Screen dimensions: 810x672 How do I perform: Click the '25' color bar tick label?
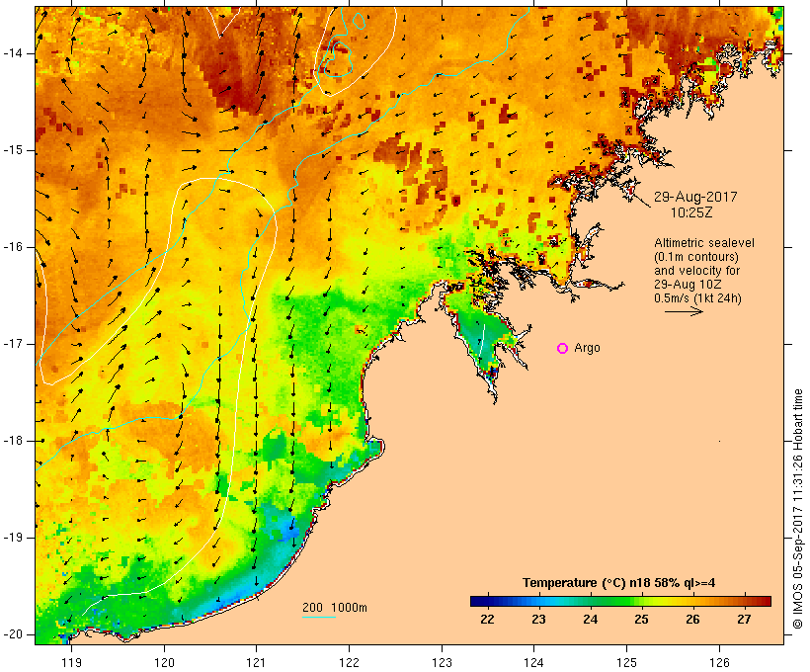pos(642,620)
